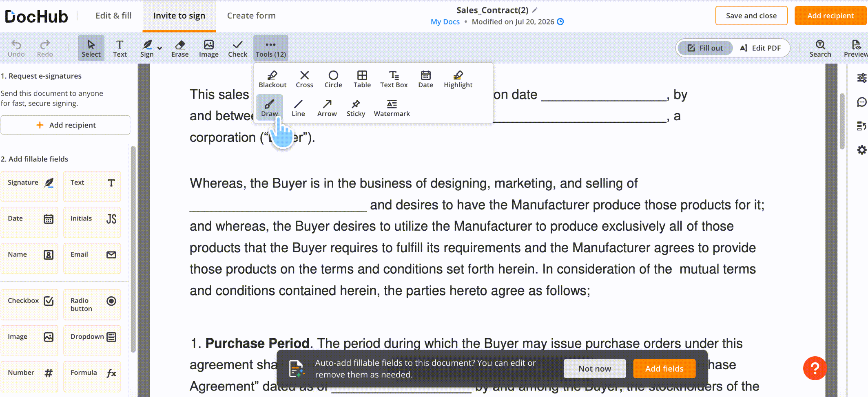Screen dimensions: 868x397
Task: Click Add recipient in left panel
Action: pyautogui.click(x=65, y=125)
